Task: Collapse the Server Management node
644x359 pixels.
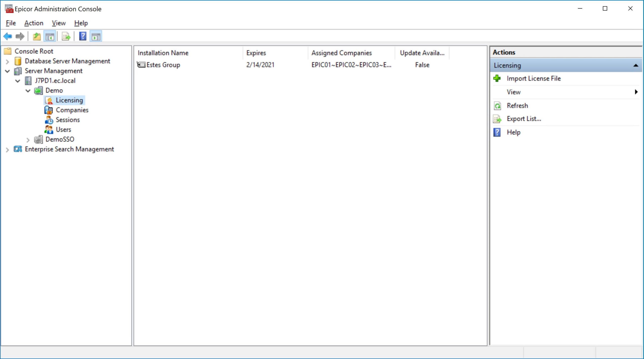Action: pyautogui.click(x=7, y=71)
